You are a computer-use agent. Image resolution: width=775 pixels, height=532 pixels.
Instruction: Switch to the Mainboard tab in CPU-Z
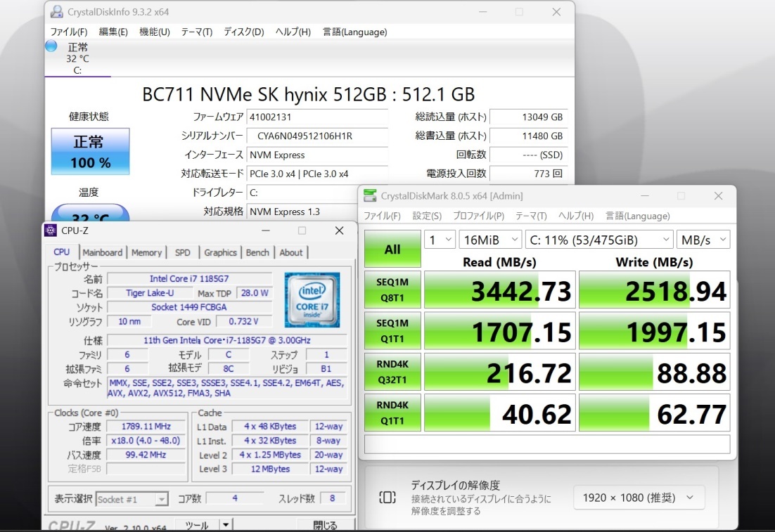point(102,252)
